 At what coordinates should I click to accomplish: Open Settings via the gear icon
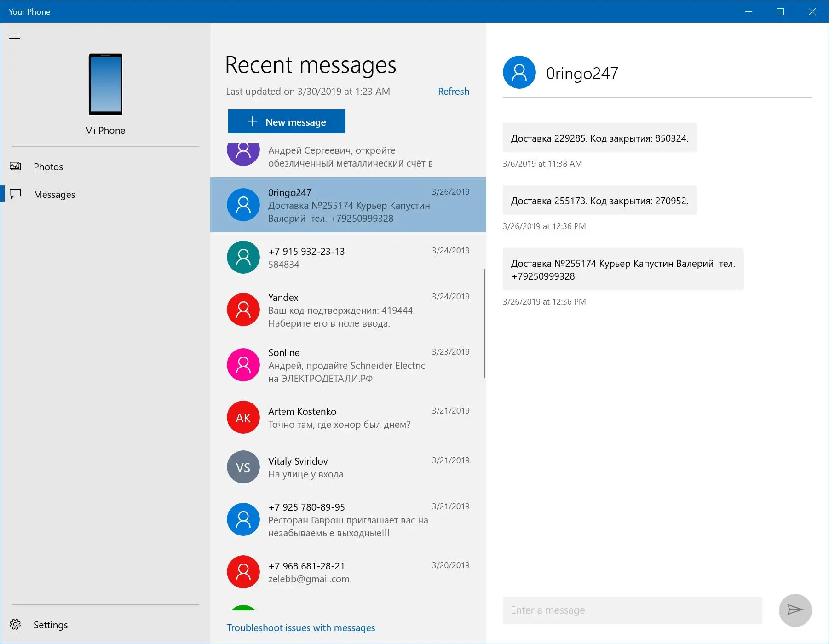[15, 624]
